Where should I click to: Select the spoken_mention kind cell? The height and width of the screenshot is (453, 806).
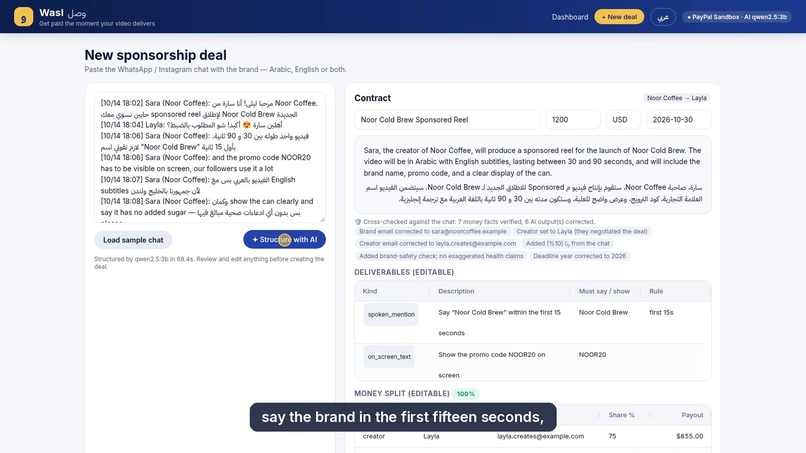click(391, 314)
